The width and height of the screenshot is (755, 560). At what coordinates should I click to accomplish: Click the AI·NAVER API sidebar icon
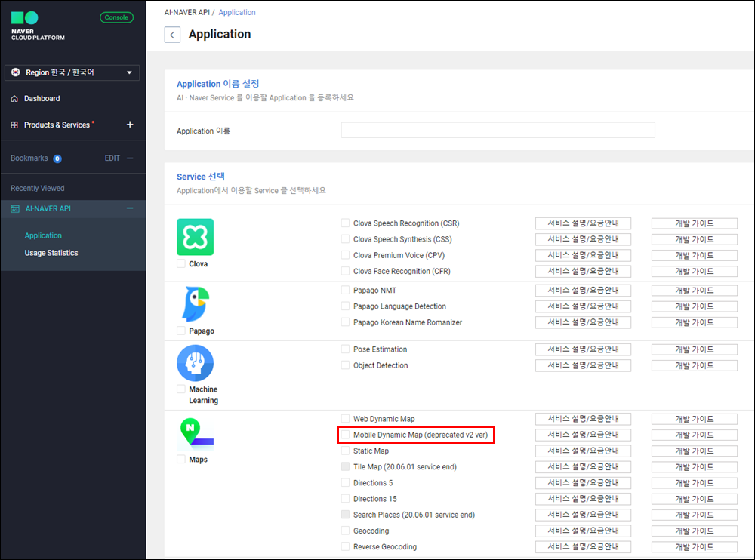[x=15, y=209]
